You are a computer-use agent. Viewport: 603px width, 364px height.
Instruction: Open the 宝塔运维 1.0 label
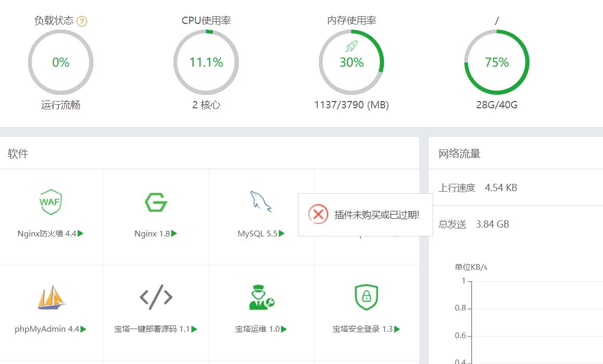click(x=257, y=330)
